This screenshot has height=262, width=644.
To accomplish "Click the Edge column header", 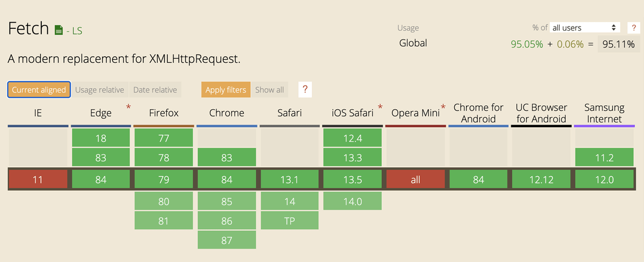I will point(101,113).
